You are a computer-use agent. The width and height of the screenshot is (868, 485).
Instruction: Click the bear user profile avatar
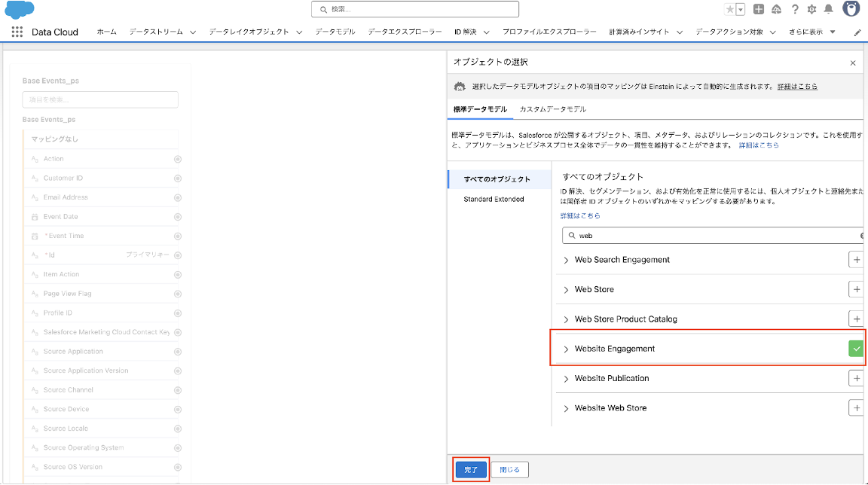(851, 9)
